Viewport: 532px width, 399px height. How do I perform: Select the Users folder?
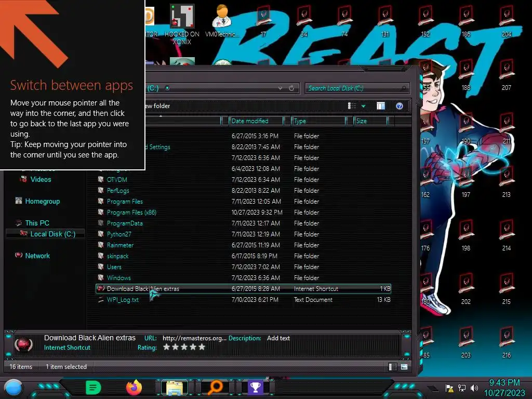[x=243, y=267]
